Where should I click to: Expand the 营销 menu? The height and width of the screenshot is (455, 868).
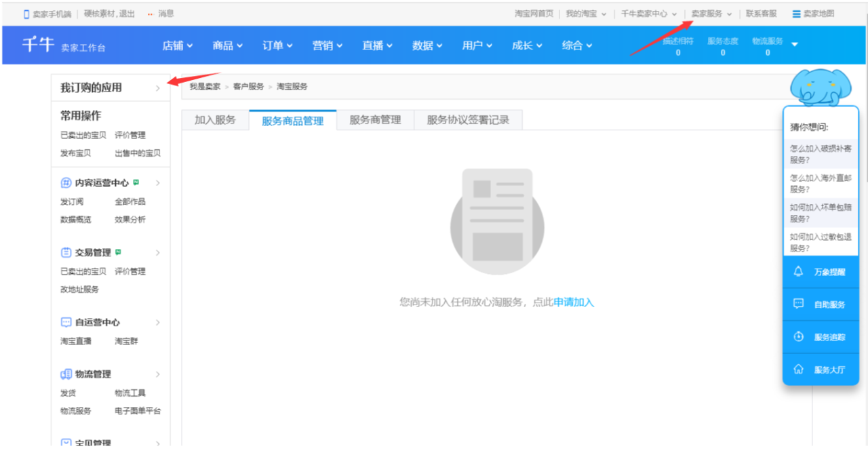tap(328, 45)
